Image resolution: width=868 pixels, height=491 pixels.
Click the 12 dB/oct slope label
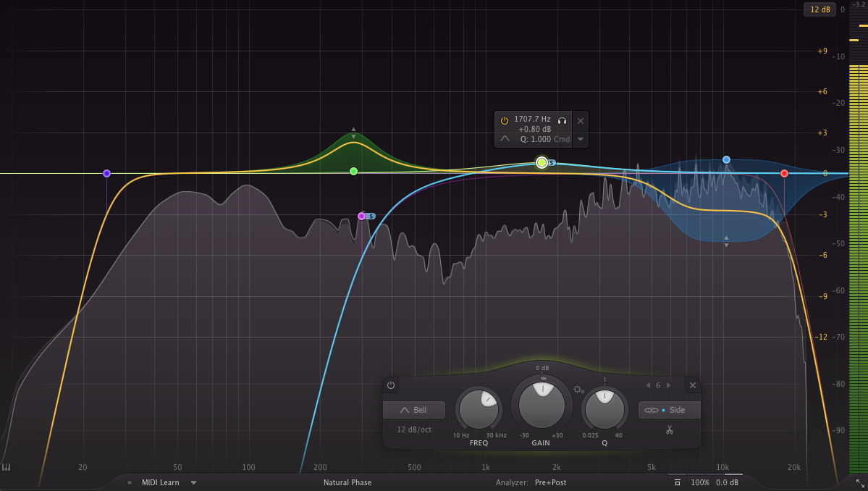pos(414,429)
